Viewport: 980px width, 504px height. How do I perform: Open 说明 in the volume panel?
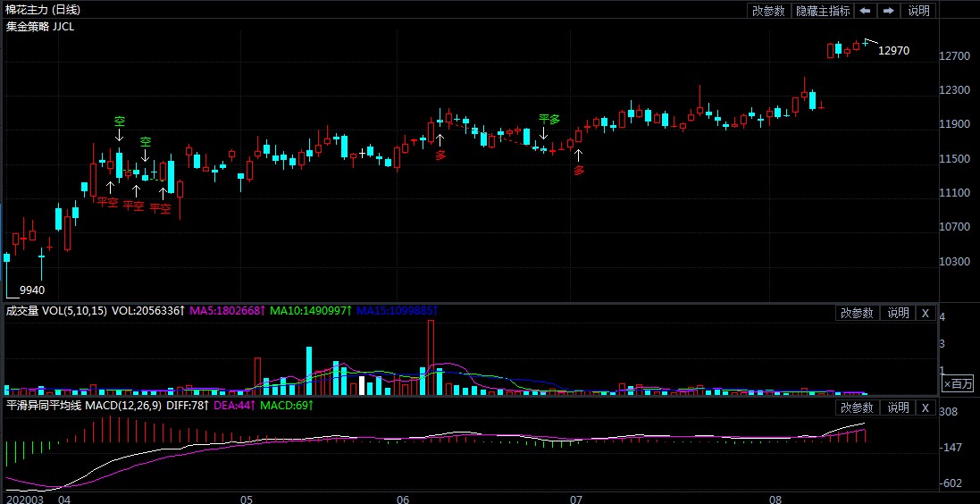(898, 314)
